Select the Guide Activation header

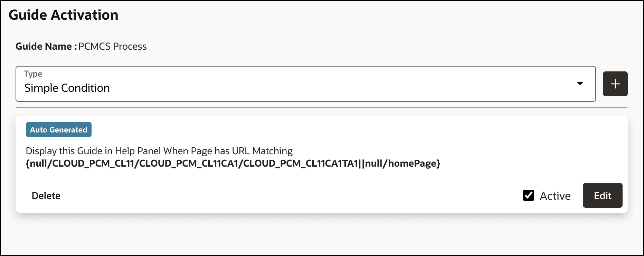tap(64, 14)
